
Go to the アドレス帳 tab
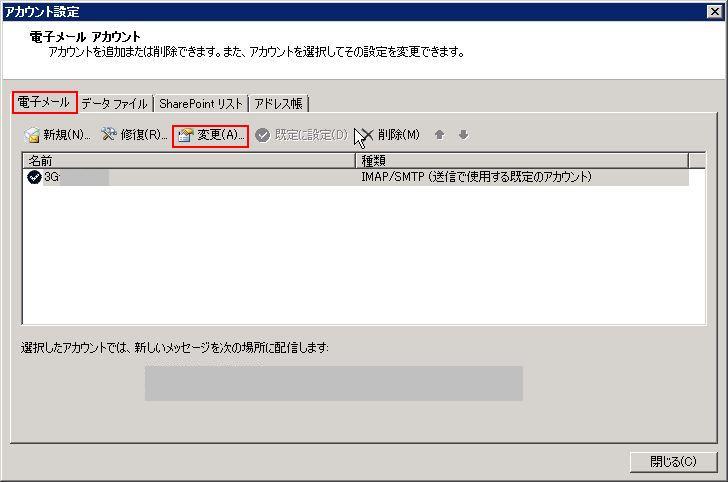278,103
